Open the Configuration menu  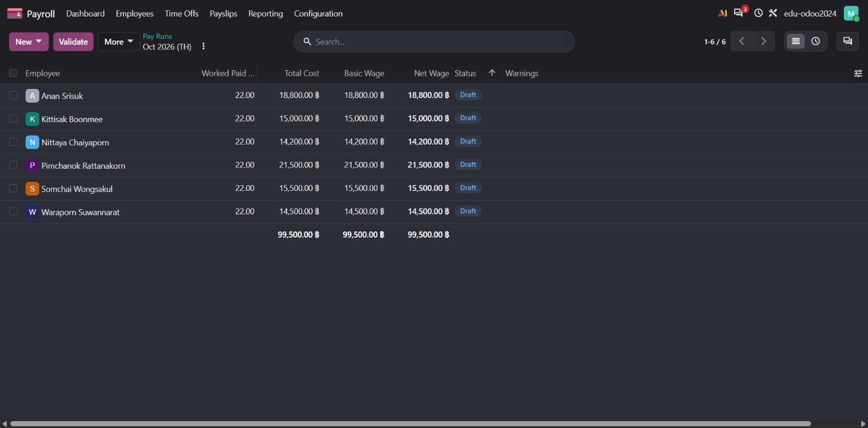click(318, 13)
